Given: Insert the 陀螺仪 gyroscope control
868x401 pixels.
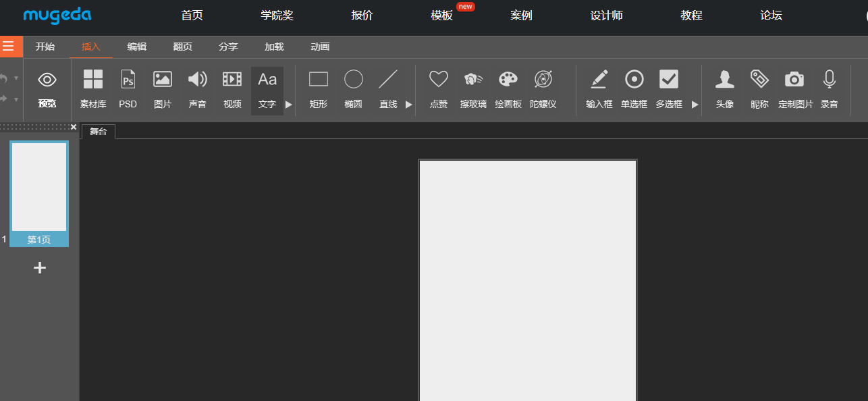Looking at the screenshot, I should (543, 90).
